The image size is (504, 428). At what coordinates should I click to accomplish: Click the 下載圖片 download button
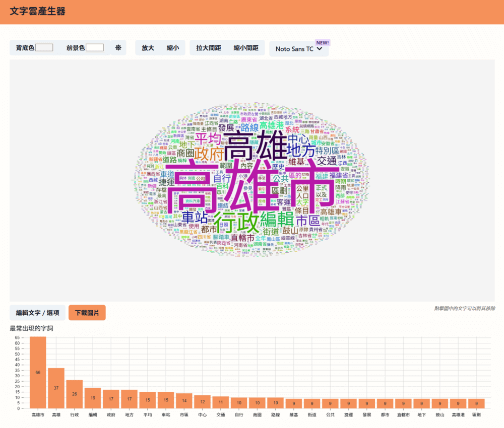(x=87, y=313)
